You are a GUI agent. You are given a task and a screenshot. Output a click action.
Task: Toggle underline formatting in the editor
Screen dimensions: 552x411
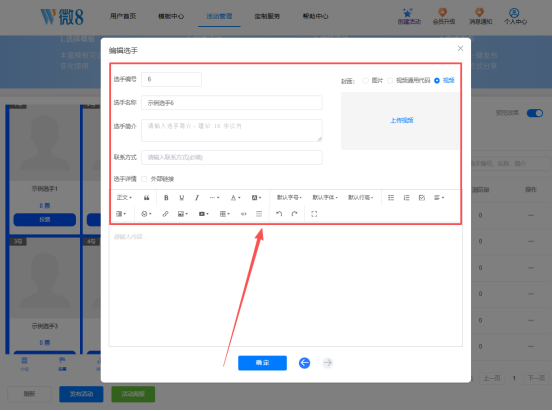click(182, 198)
